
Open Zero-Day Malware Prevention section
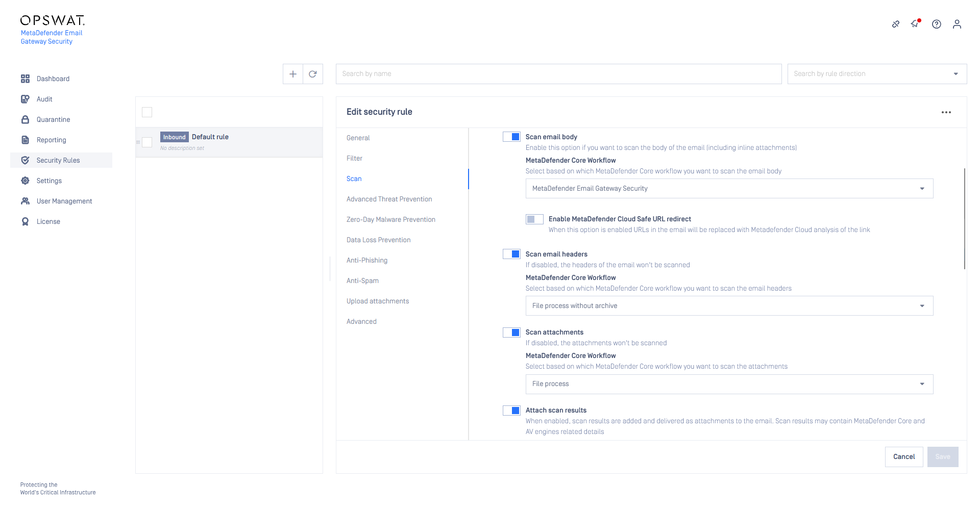point(391,219)
